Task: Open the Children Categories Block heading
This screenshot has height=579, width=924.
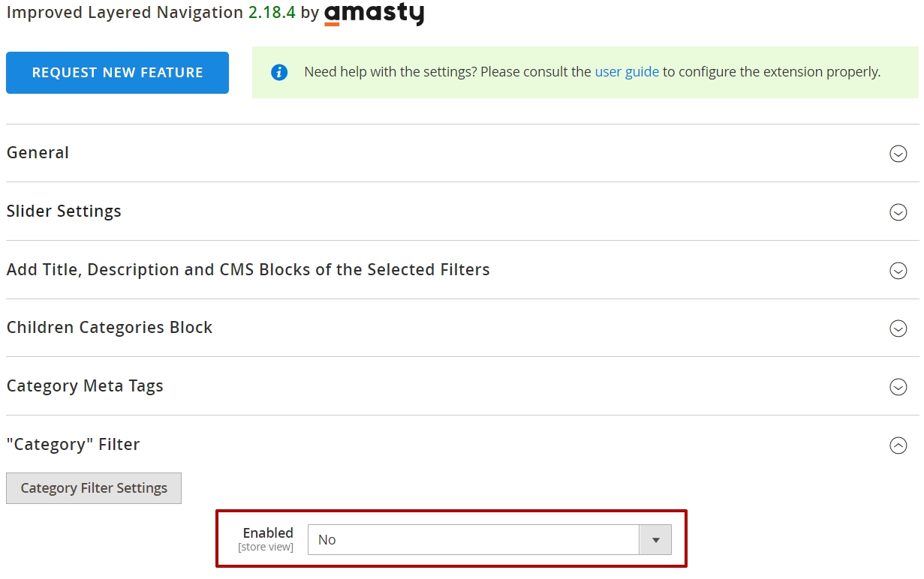Action: (x=110, y=328)
